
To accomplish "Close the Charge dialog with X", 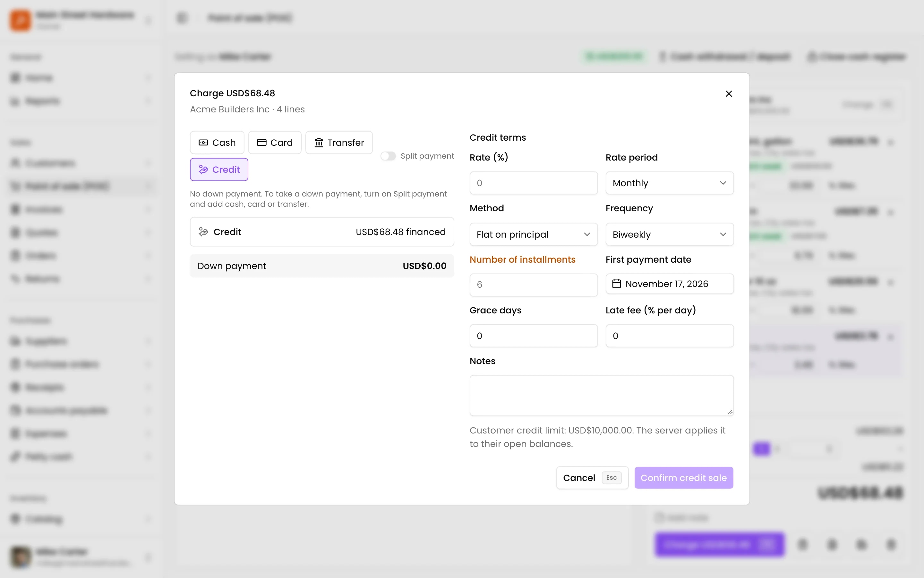I will click(729, 94).
